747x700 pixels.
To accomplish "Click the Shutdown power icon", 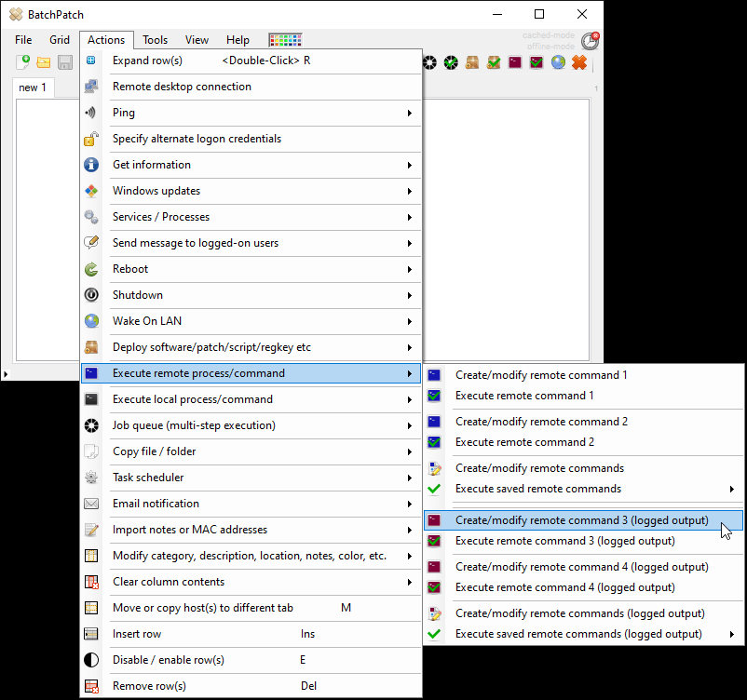I will coord(91,295).
